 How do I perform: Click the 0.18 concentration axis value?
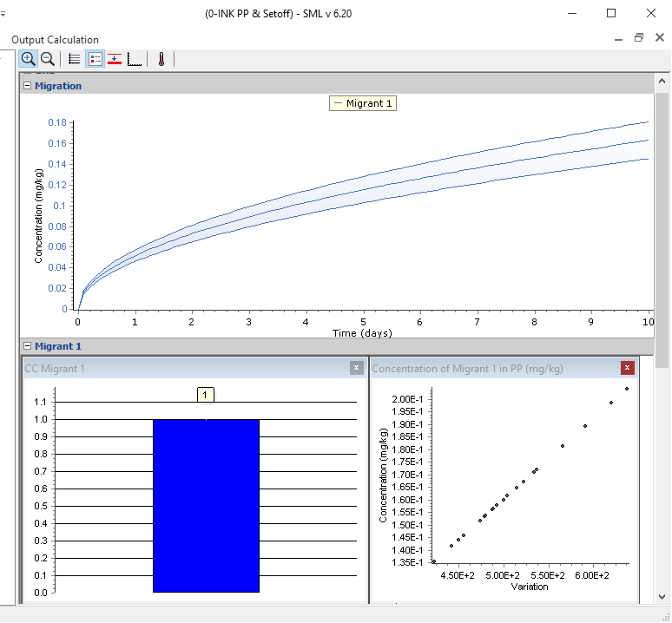tap(57, 123)
